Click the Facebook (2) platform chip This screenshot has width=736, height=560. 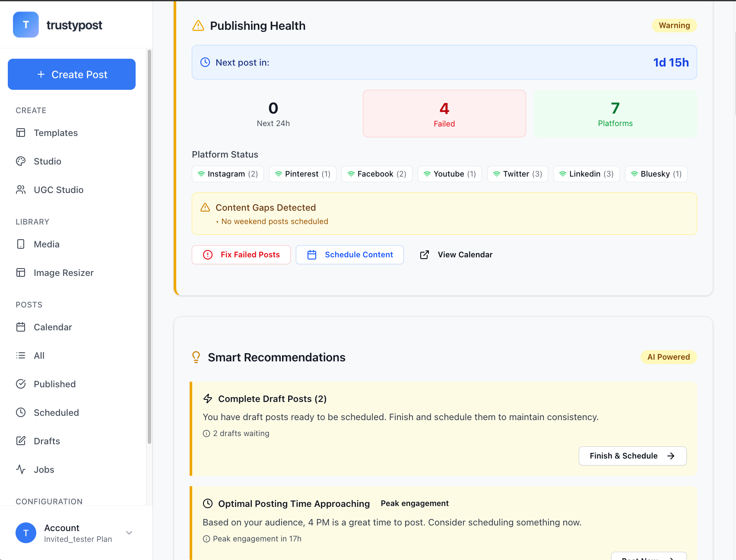tap(377, 174)
